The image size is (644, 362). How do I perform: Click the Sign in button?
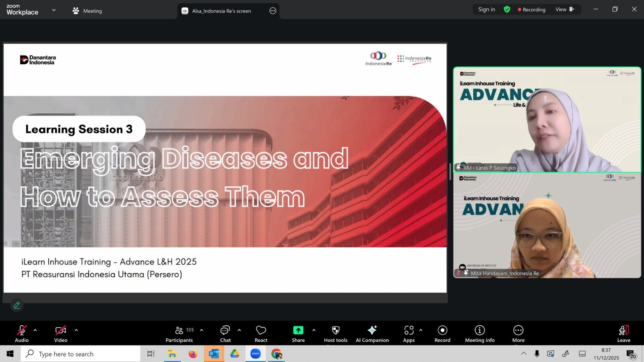486,9
